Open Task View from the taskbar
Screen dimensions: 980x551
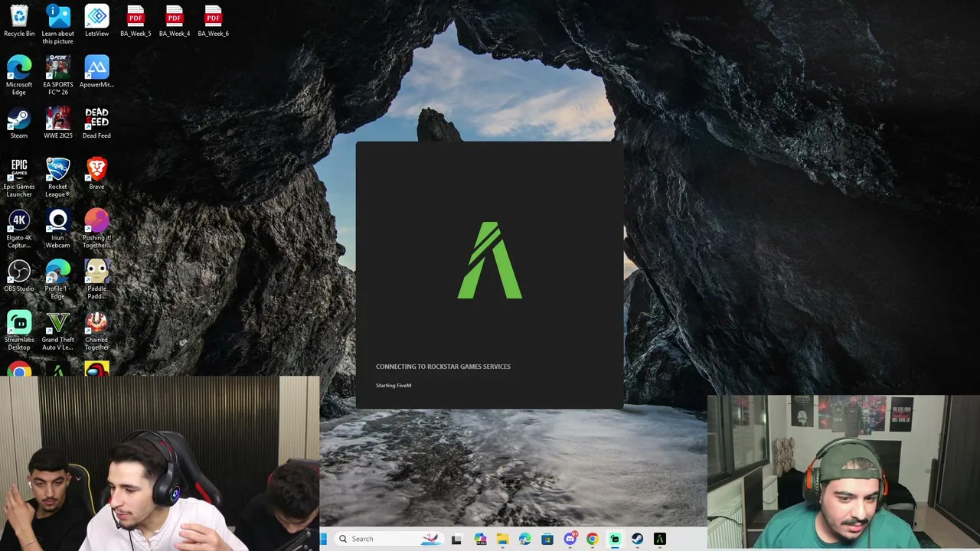[x=456, y=539]
